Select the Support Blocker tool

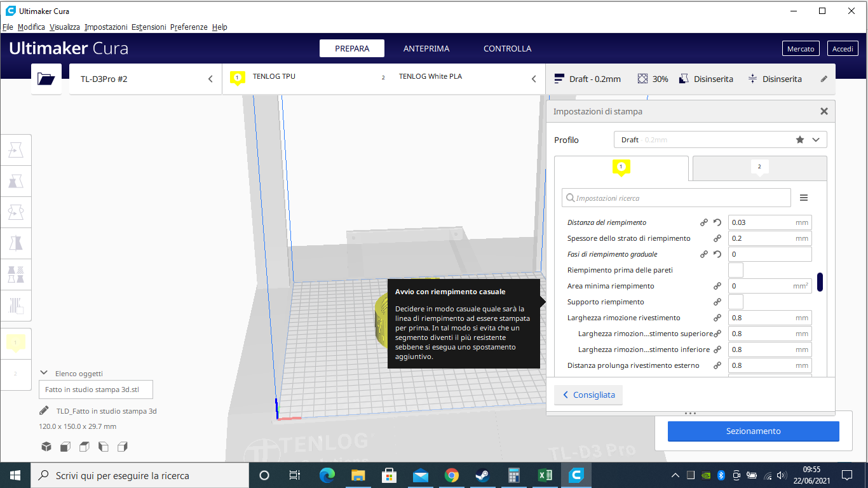pyautogui.click(x=16, y=306)
